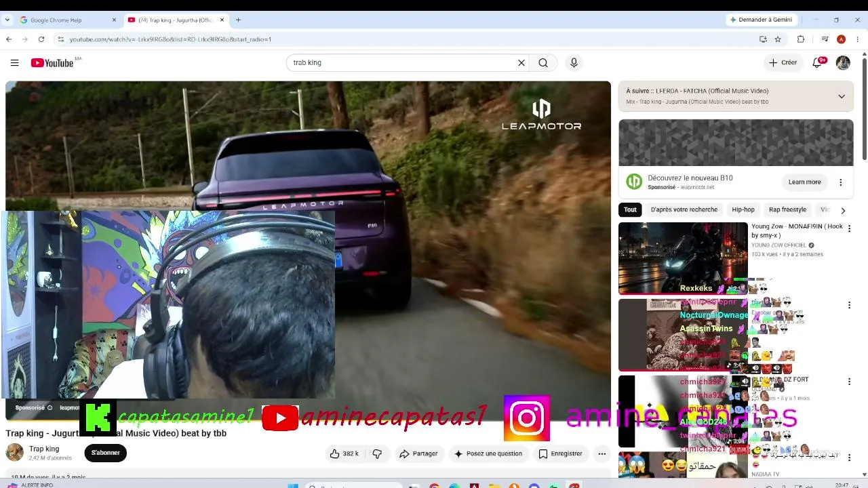Select the Hip-hop filter chip
Viewport: 868px width, 488px height.
pyautogui.click(x=743, y=210)
